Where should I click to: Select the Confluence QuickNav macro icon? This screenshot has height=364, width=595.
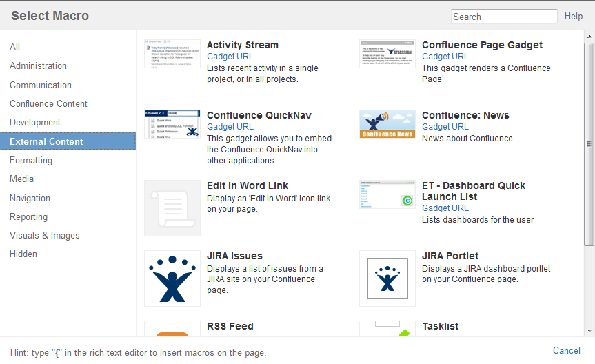coord(172,124)
